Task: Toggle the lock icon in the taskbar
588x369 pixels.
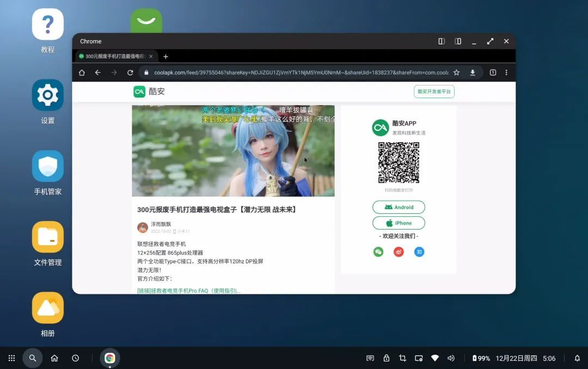Action: (x=386, y=358)
